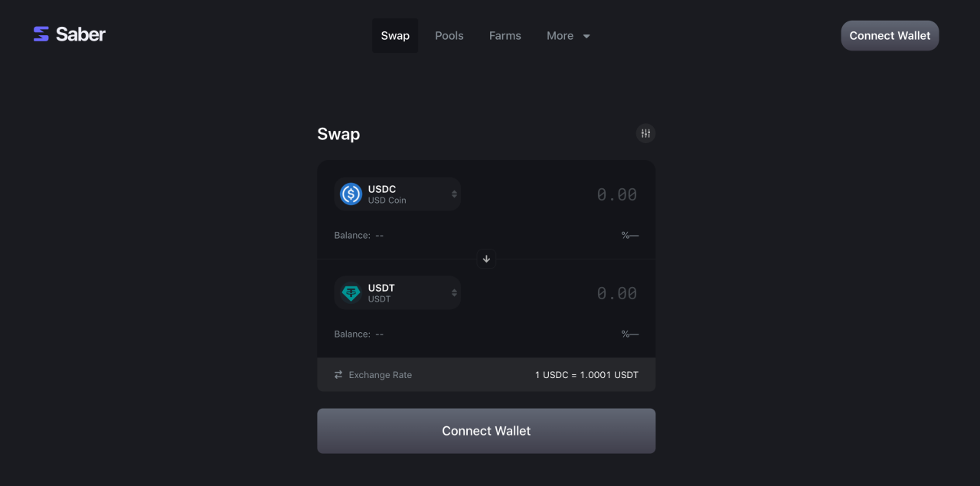Click the Saber logo icon
This screenshot has width=980, height=486.
pyautogui.click(x=41, y=34)
